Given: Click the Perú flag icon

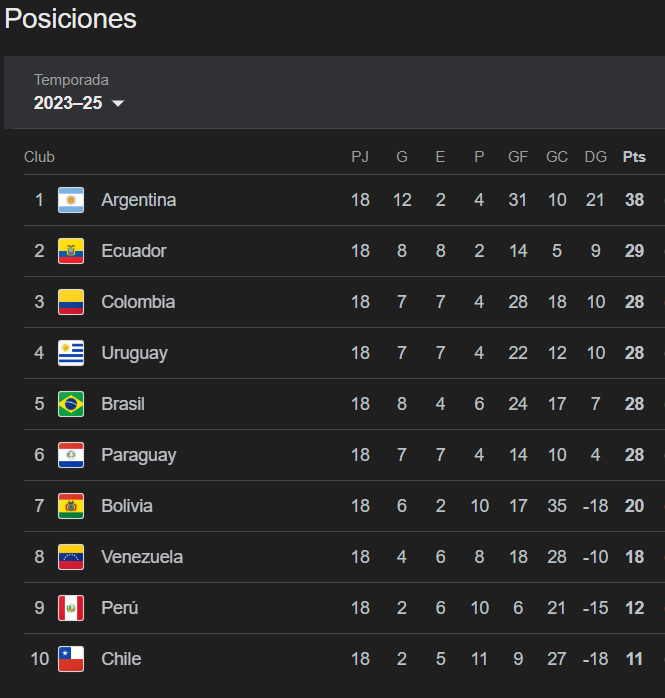Looking at the screenshot, I should (x=71, y=608).
